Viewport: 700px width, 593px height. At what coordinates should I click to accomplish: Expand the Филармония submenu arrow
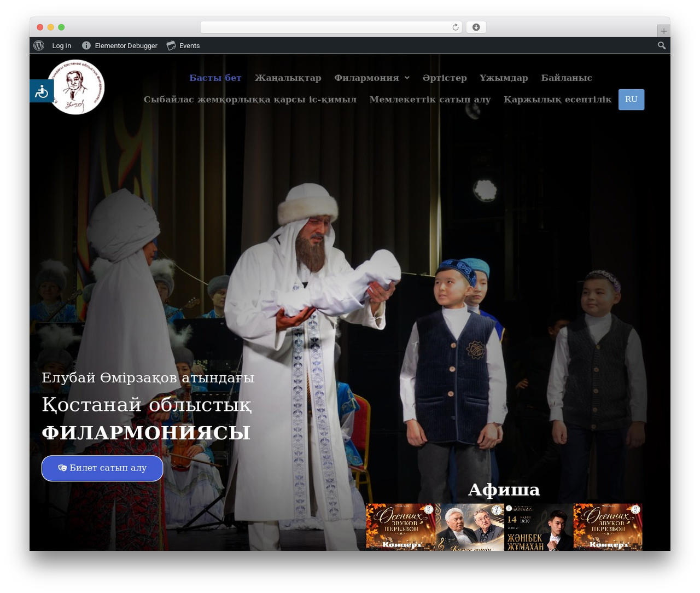407,78
